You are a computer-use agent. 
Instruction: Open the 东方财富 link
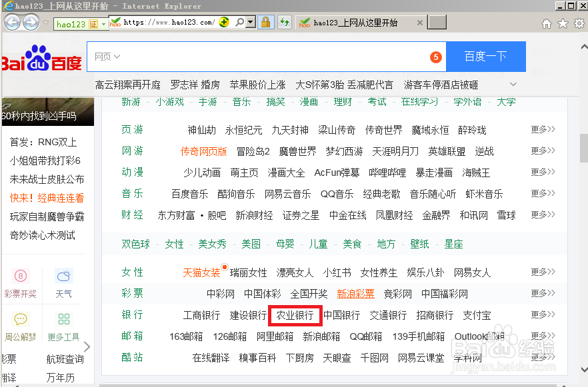coord(177,215)
